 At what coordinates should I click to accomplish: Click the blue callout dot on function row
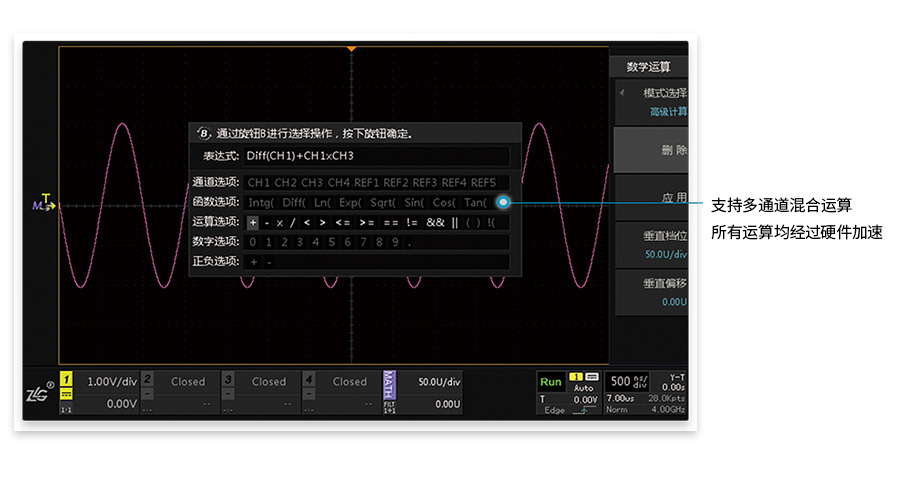point(504,202)
